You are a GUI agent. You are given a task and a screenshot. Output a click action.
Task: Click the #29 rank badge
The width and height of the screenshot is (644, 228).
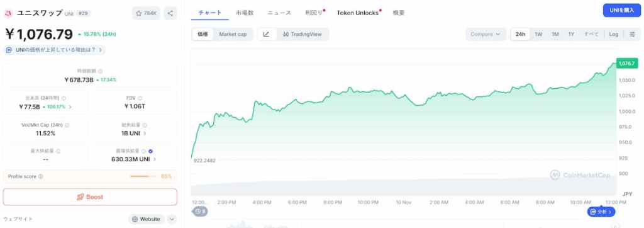point(84,13)
